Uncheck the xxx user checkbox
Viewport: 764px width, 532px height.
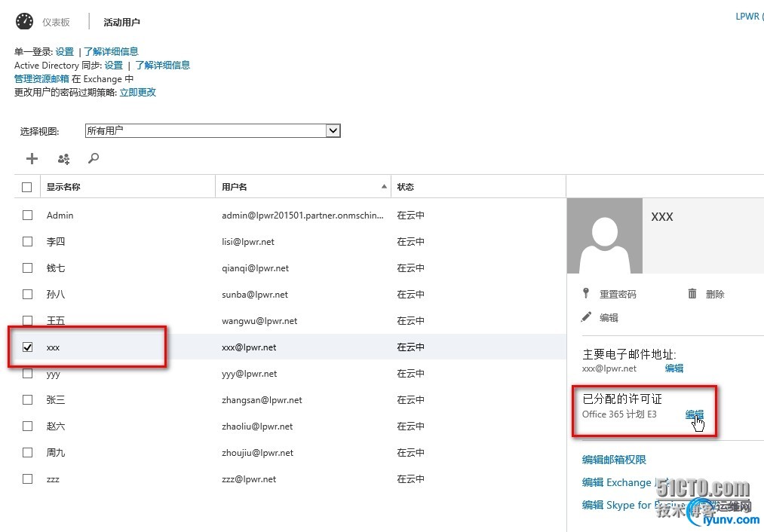click(x=27, y=347)
